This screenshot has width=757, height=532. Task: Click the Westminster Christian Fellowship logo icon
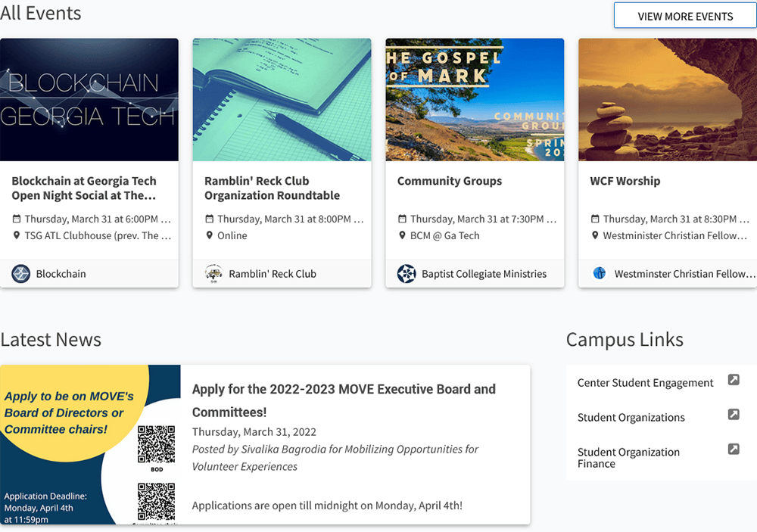pyautogui.click(x=599, y=274)
